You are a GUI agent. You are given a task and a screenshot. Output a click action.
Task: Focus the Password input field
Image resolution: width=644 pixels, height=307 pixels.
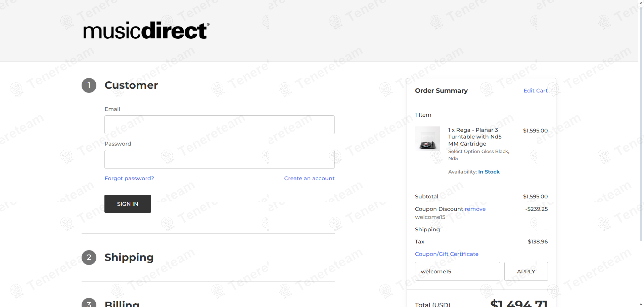pyautogui.click(x=220, y=159)
